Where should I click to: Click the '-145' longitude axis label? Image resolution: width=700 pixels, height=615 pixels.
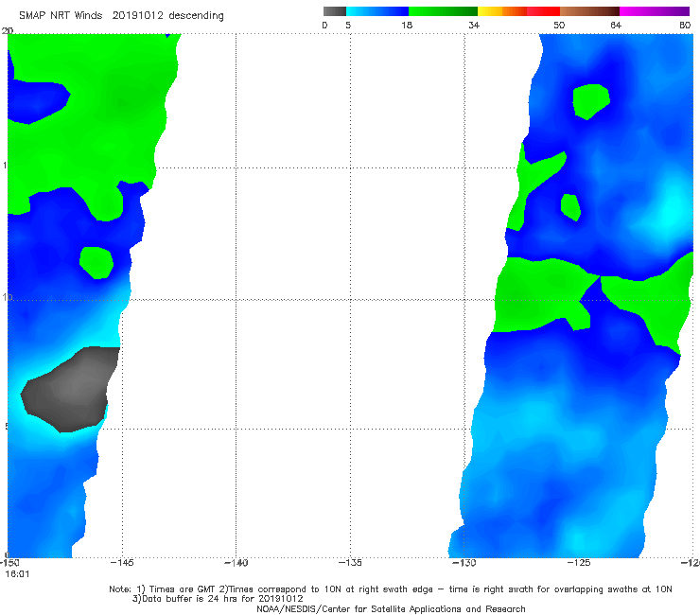pos(122,563)
